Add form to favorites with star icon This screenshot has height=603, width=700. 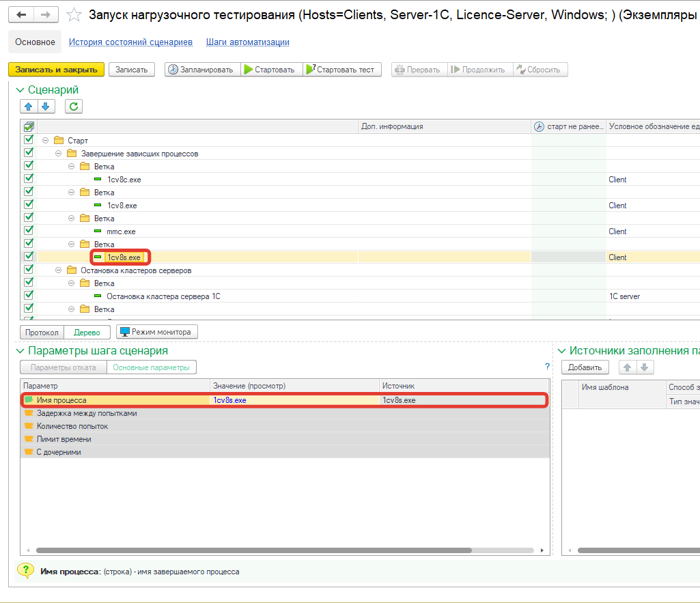74,15
